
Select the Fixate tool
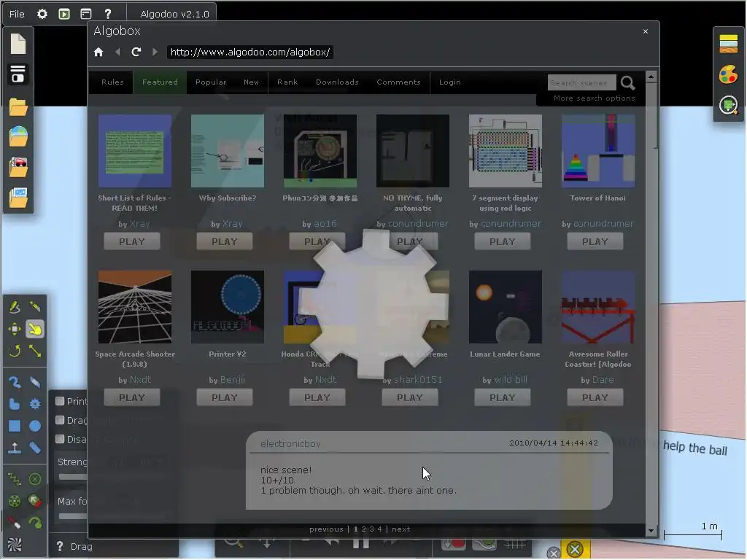35,480
